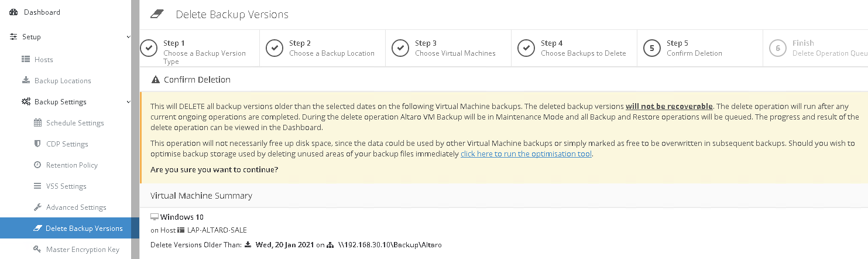Click the Schedule Settings calendar icon
Image resolution: width=868 pixels, height=259 pixels.
point(37,123)
